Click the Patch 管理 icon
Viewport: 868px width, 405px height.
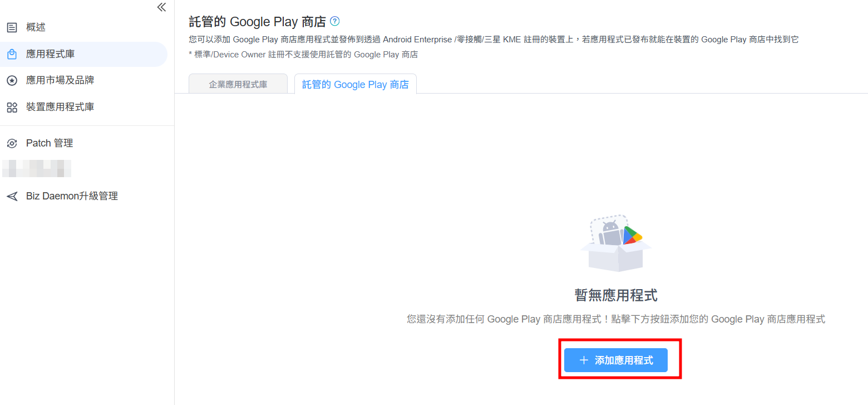click(12, 143)
